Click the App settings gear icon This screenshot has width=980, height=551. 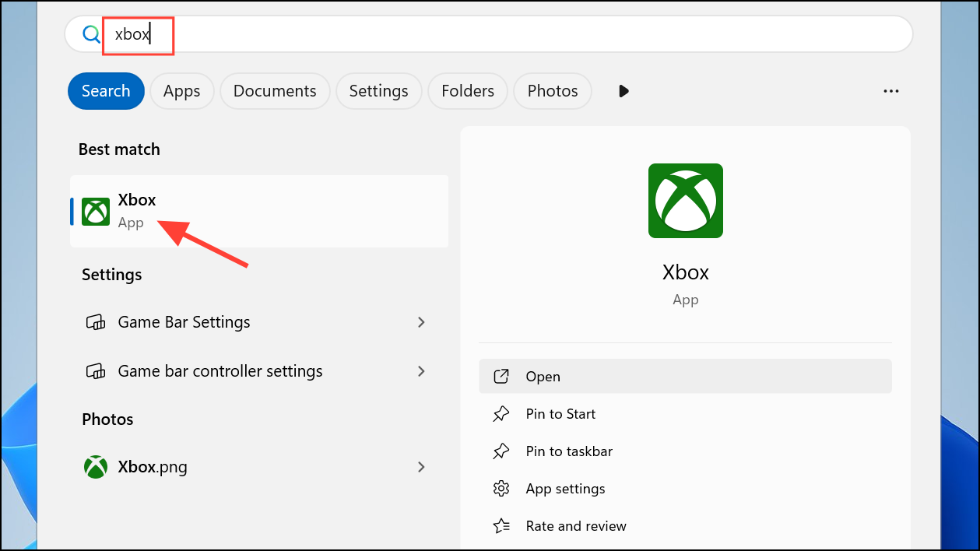coord(501,489)
